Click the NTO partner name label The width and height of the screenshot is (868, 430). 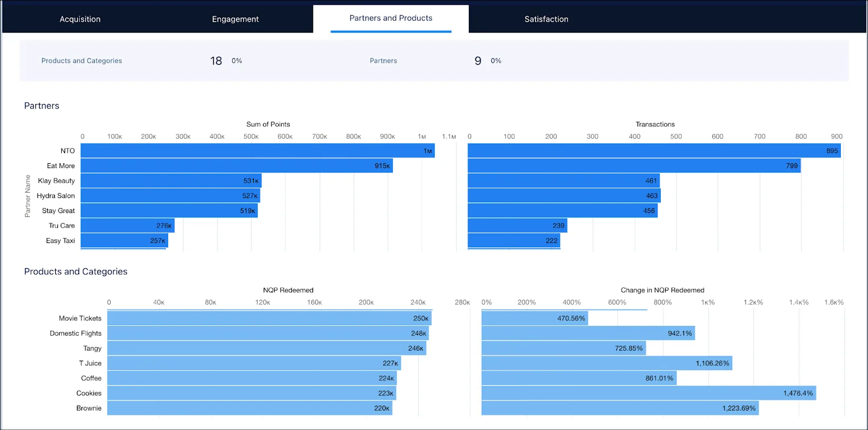pos(68,151)
